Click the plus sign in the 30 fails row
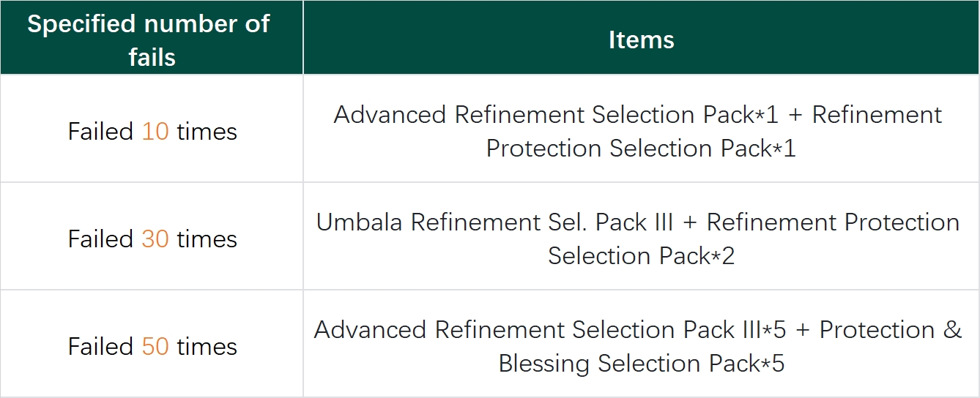The width and height of the screenshot is (980, 398). 689,223
